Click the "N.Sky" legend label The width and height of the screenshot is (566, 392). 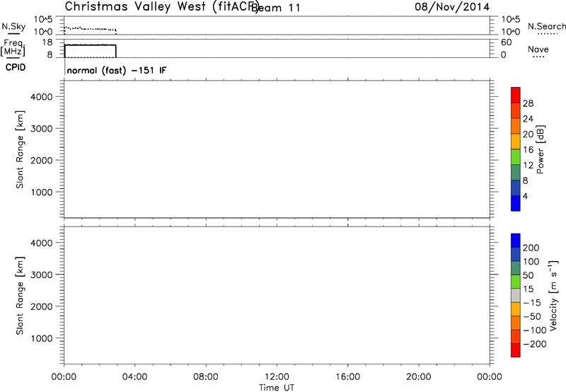click(13, 26)
